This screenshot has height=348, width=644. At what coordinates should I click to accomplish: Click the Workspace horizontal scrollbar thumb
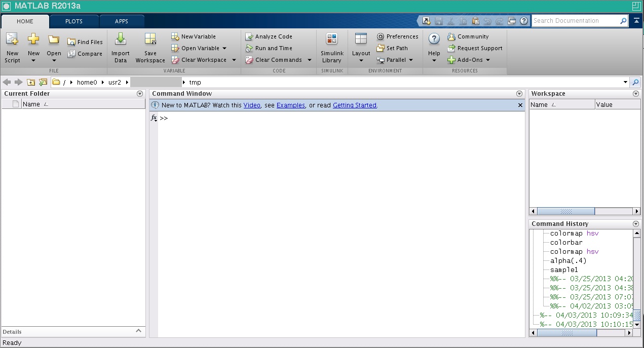[x=566, y=211]
